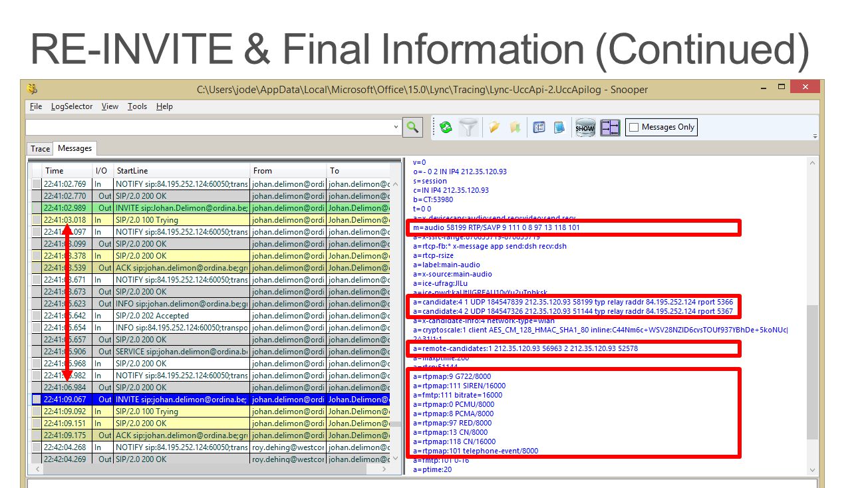This screenshot has width=868, height=488.
Task: Click the message list scroll down arrow
Action: (396, 458)
